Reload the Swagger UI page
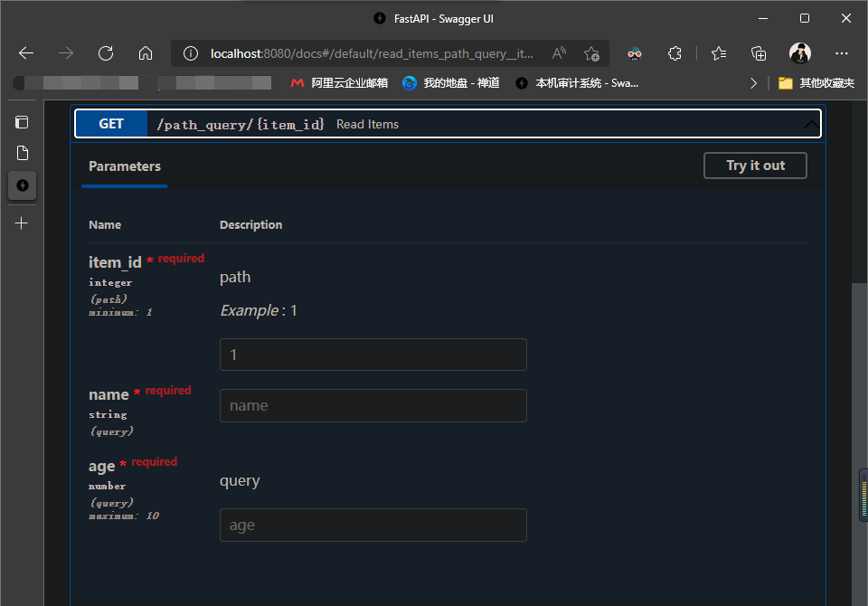 click(106, 53)
